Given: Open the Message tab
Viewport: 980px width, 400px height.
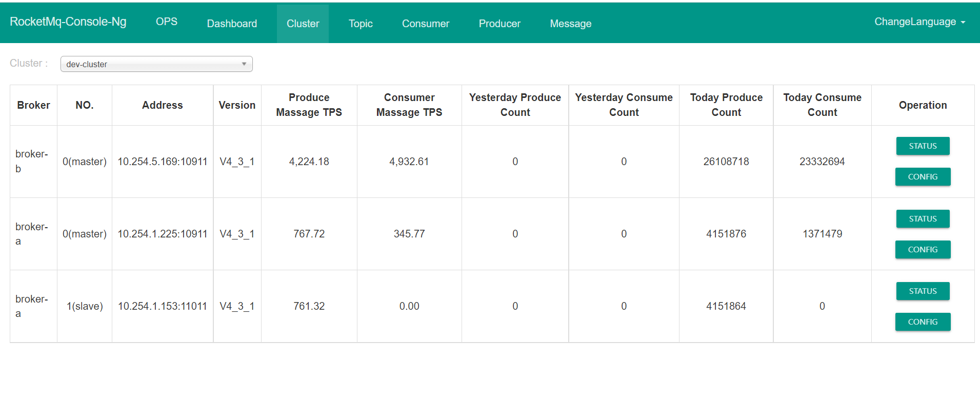Looking at the screenshot, I should pos(571,24).
